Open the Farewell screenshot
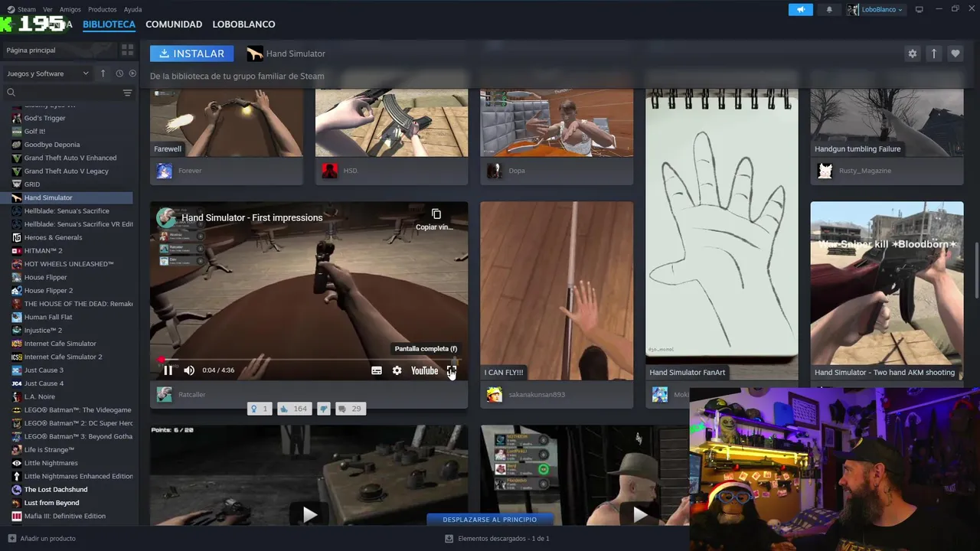Image resolution: width=980 pixels, height=551 pixels. click(227, 122)
